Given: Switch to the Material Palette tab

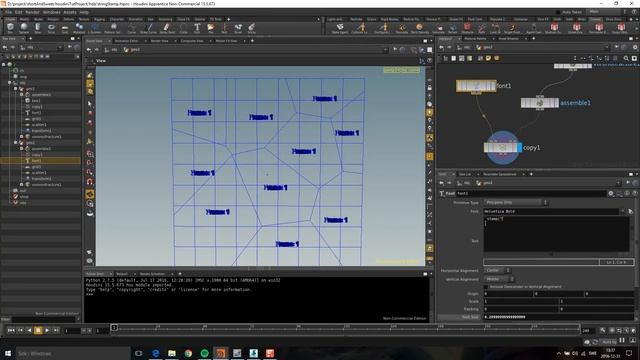Looking at the screenshot, I should tap(476, 39).
